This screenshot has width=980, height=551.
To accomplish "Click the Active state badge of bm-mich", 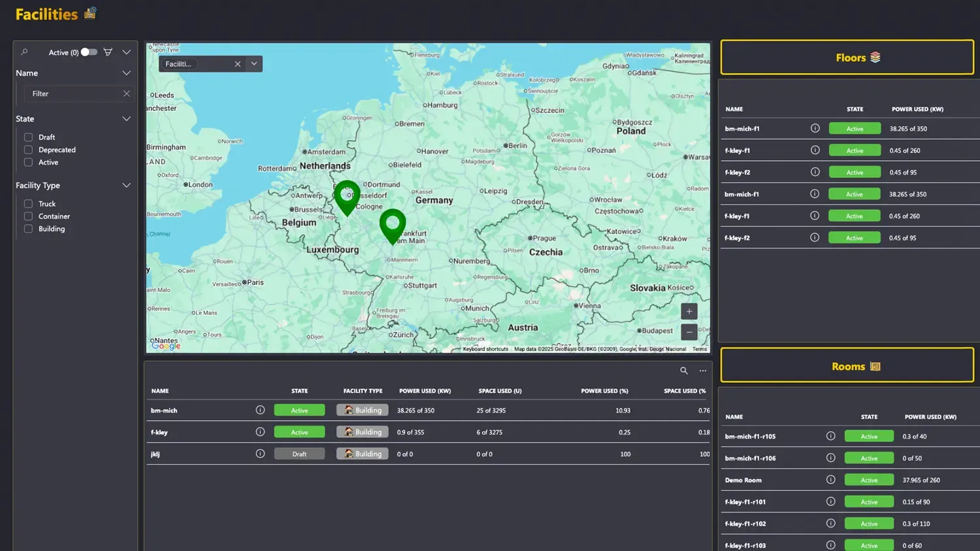I will [x=299, y=410].
